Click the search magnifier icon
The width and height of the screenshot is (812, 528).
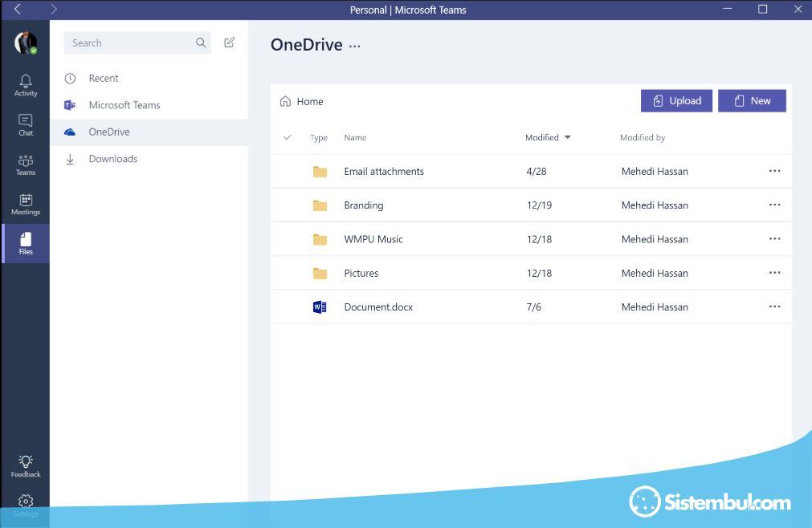(x=201, y=43)
